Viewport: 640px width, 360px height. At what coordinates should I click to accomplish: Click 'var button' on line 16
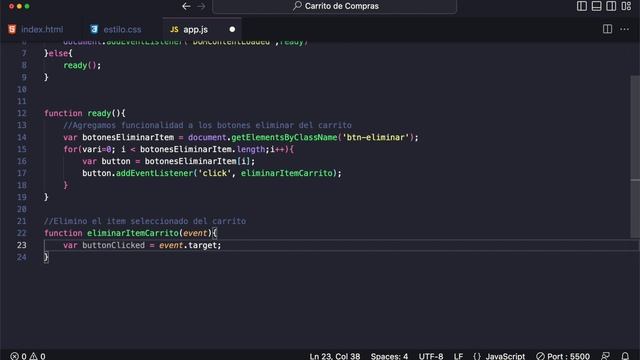click(x=106, y=161)
